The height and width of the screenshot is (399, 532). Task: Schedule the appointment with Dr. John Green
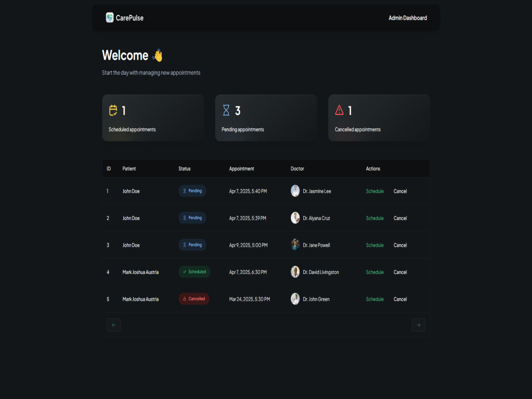coord(375,299)
